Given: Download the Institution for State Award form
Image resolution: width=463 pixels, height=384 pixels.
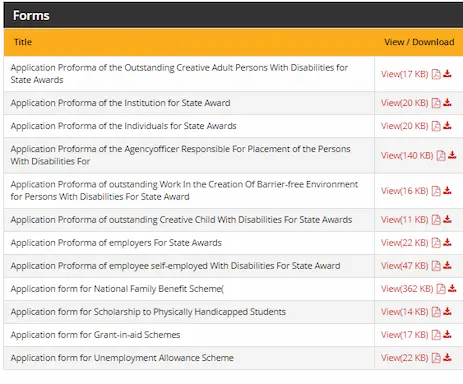Looking at the screenshot, I should (x=447, y=103).
